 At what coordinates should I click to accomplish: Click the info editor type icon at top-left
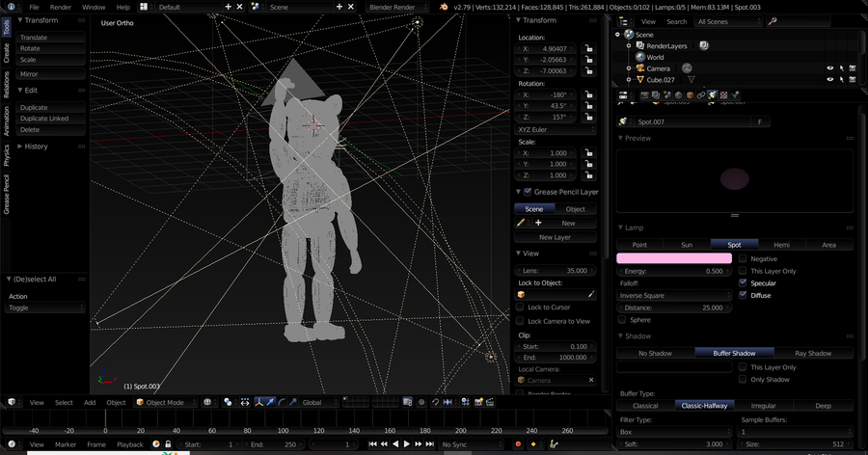11,7
